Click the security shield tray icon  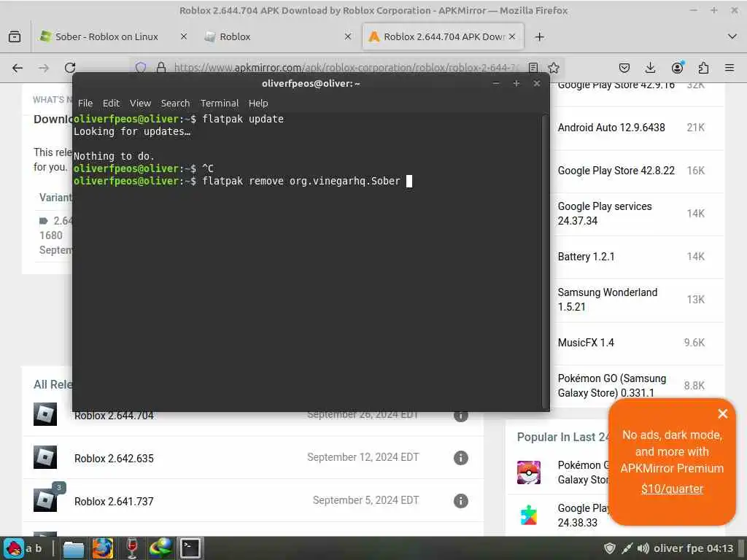(609, 548)
